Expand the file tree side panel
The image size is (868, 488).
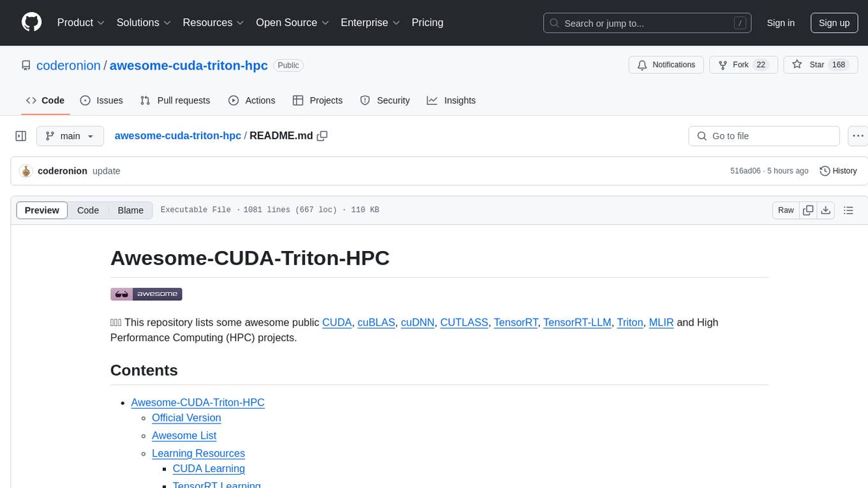click(21, 136)
